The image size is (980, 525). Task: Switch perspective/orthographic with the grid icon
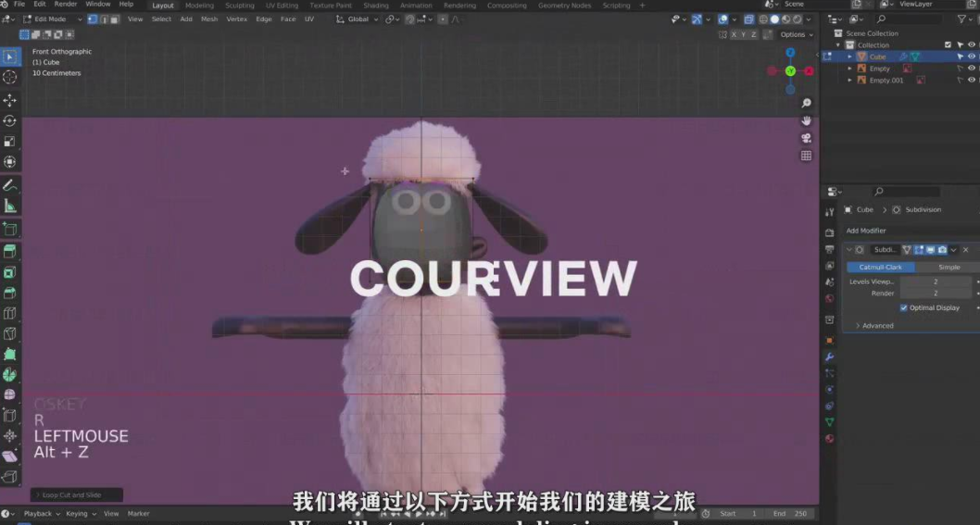tap(806, 156)
